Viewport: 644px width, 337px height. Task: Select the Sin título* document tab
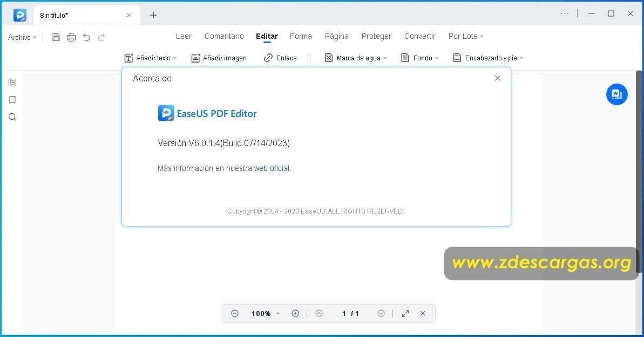pos(86,15)
